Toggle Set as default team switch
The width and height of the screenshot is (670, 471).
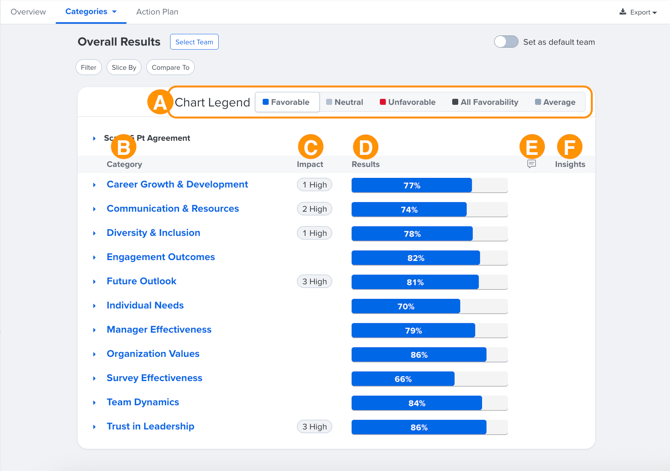coord(506,42)
